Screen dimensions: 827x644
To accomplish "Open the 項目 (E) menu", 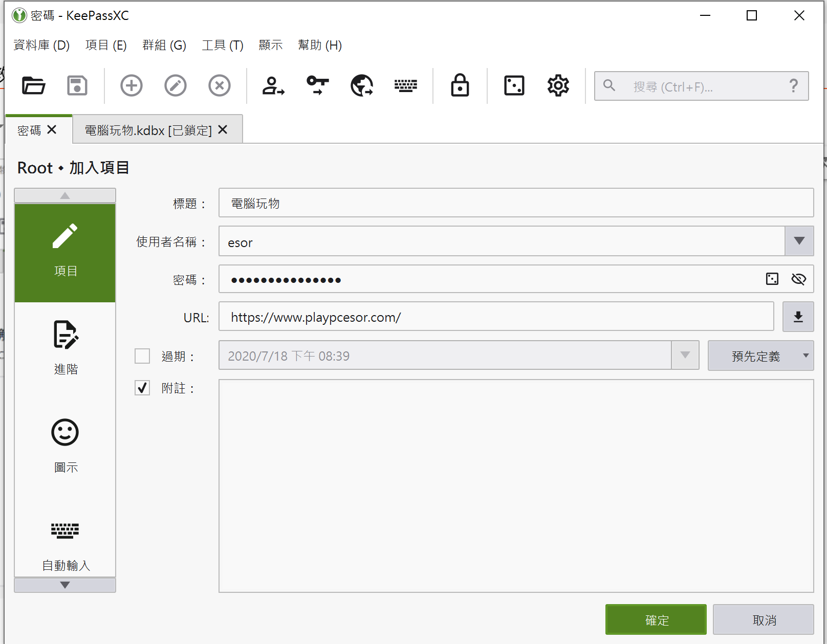I will (106, 45).
